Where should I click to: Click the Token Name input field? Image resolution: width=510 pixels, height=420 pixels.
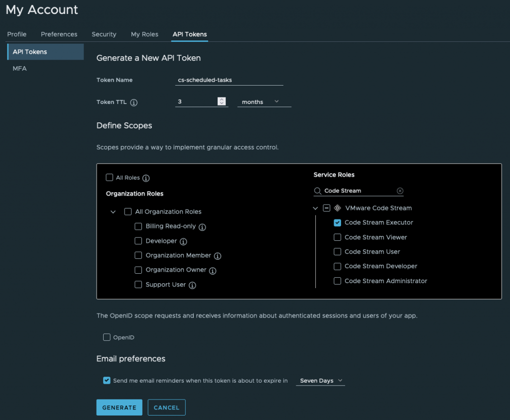(x=229, y=80)
